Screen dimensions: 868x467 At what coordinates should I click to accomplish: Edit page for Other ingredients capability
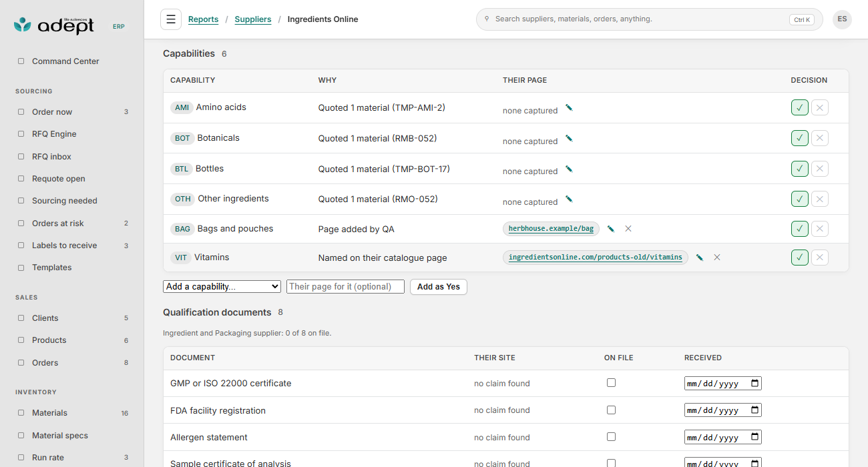point(569,199)
